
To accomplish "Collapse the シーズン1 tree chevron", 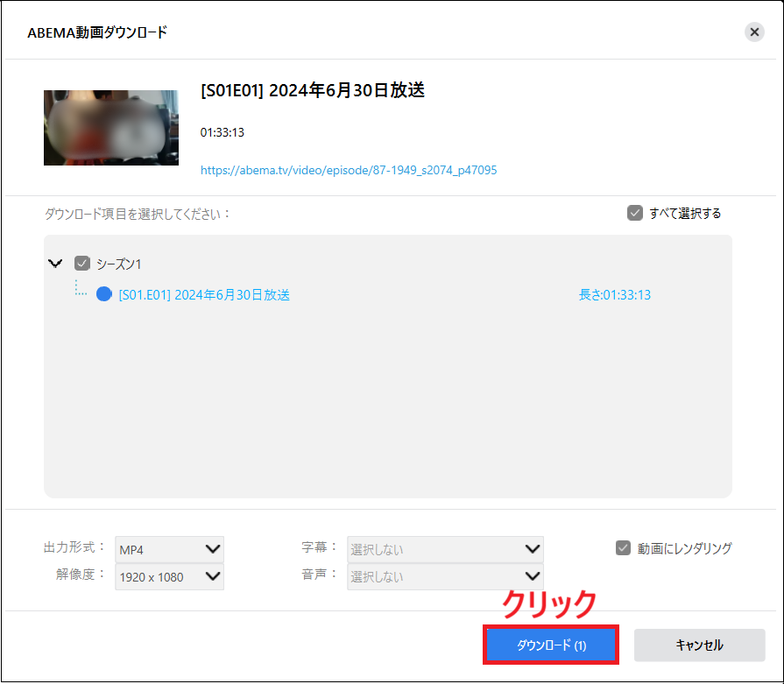I will coord(55,264).
